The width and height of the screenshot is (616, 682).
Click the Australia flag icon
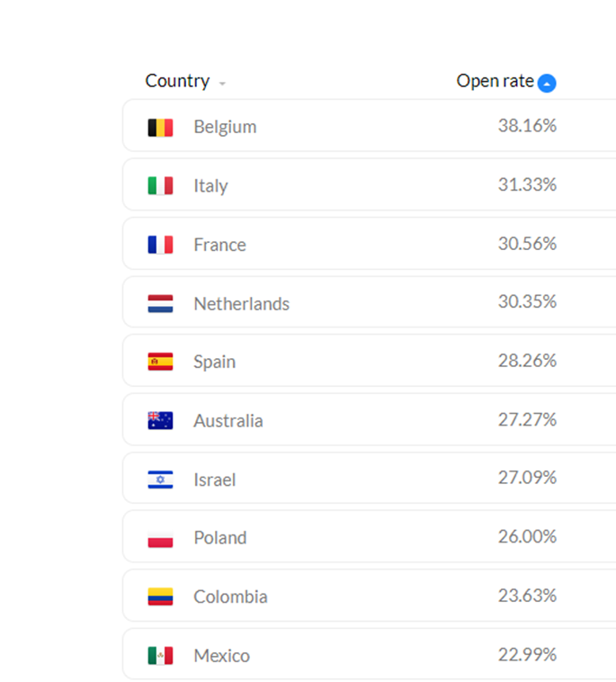click(x=160, y=420)
